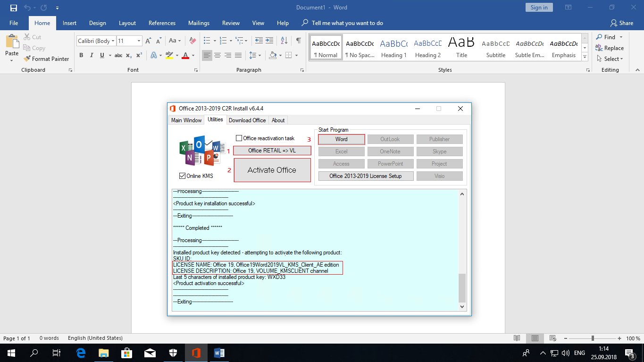Apply numbered list formatting
644x362 pixels.
click(223, 41)
